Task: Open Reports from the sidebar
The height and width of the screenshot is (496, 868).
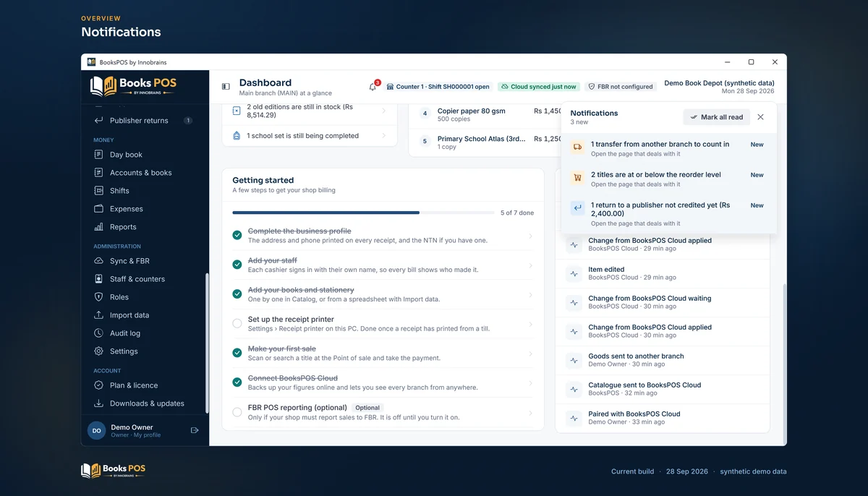Action: (143, 227)
